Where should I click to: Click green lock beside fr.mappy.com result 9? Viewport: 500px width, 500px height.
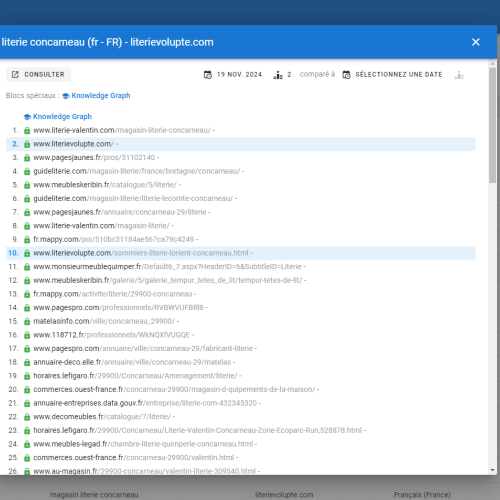(27, 240)
